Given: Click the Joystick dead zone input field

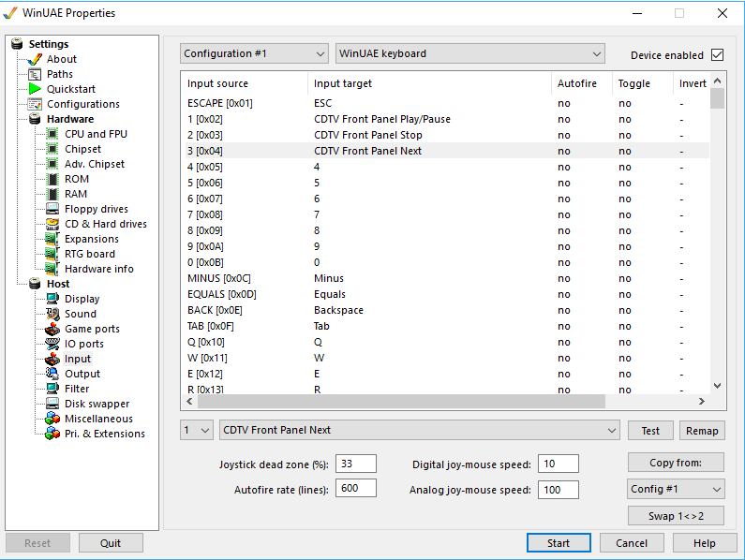Looking at the screenshot, I should 356,464.
